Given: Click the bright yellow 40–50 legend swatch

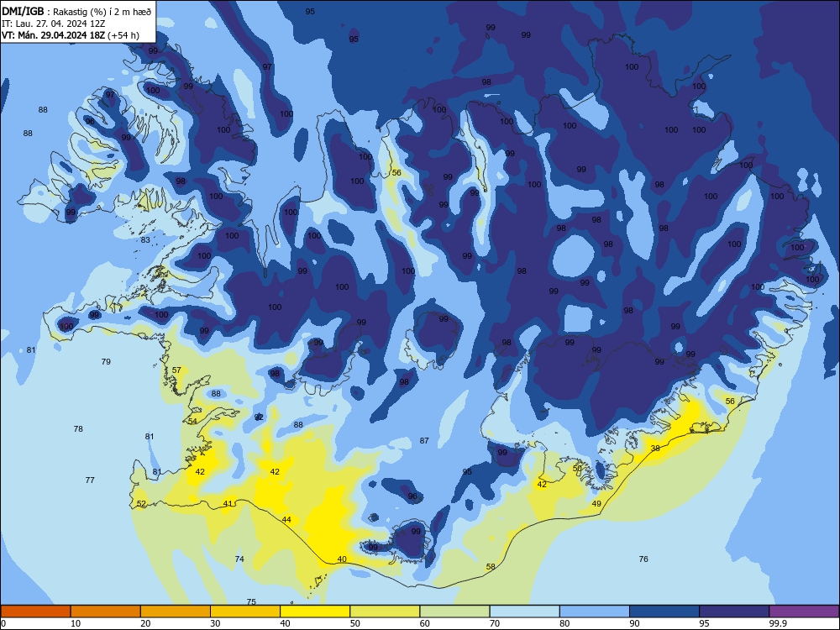Looking at the screenshot, I should click(x=315, y=612).
